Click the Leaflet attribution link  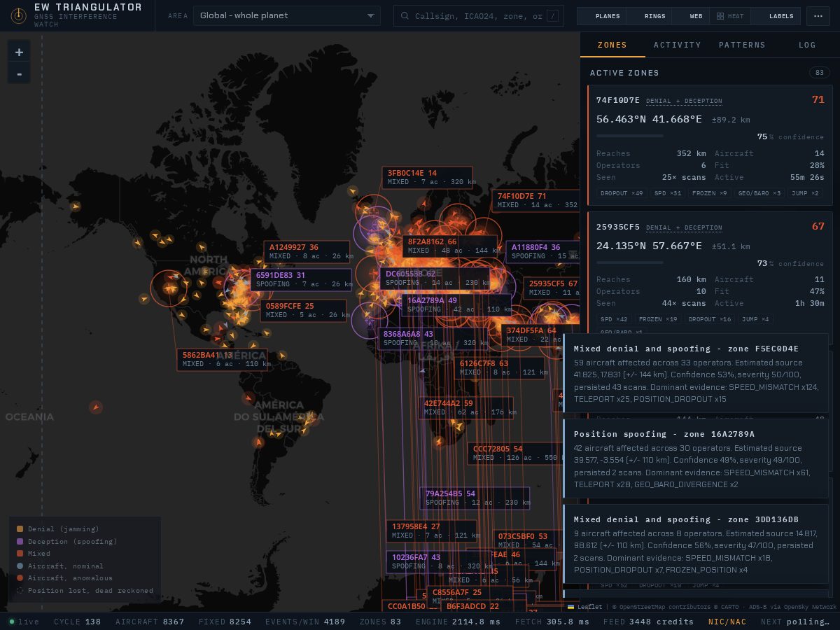589,607
